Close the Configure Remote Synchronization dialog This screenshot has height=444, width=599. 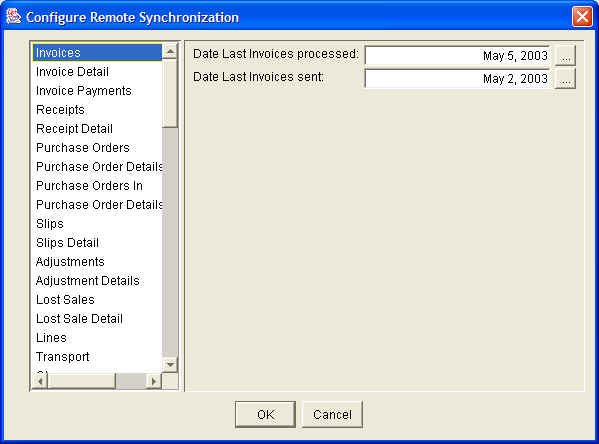click(582, 16)
